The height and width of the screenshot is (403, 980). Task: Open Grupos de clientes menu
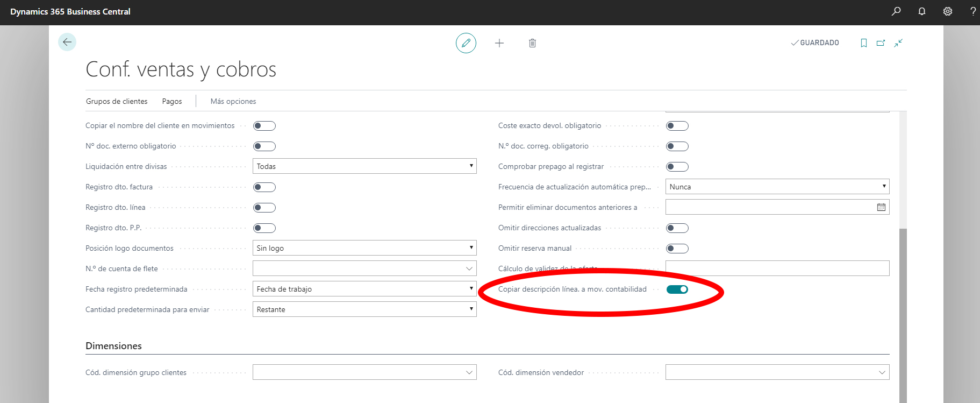117,101
